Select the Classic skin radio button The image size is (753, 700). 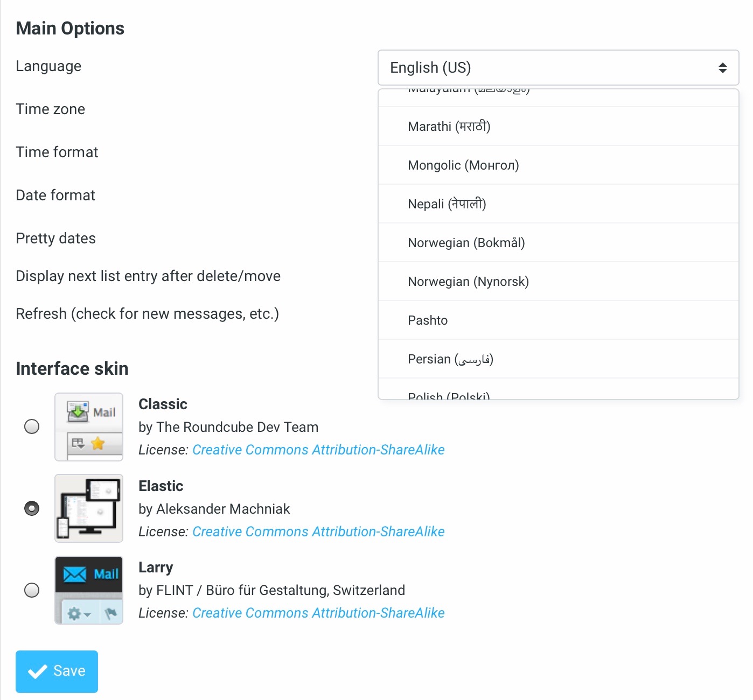[32, 426]
